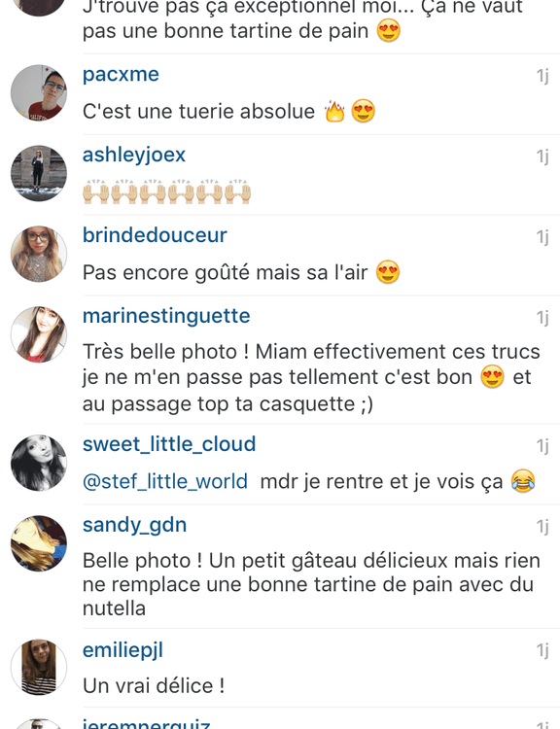Tap the raised hands emoji comment
560x729 pixels.
click(x=167, y=191)
